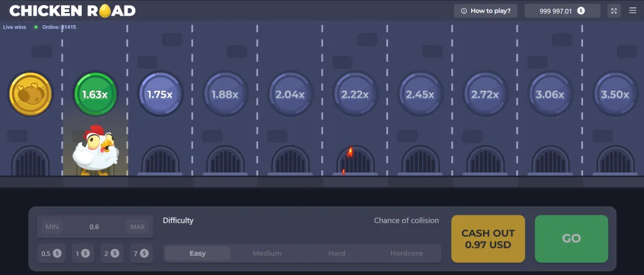644x275 pixels.
Task: Click the Difficulty label
Action: (x=178, y=221)
